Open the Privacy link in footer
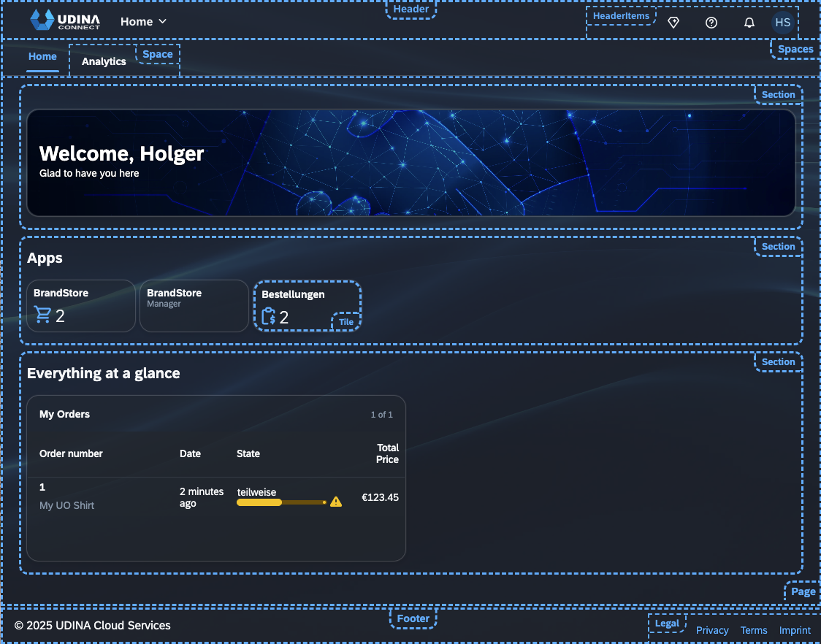This screenshot has width=821, height=644. pyautogui.click(x=712, y=630)
